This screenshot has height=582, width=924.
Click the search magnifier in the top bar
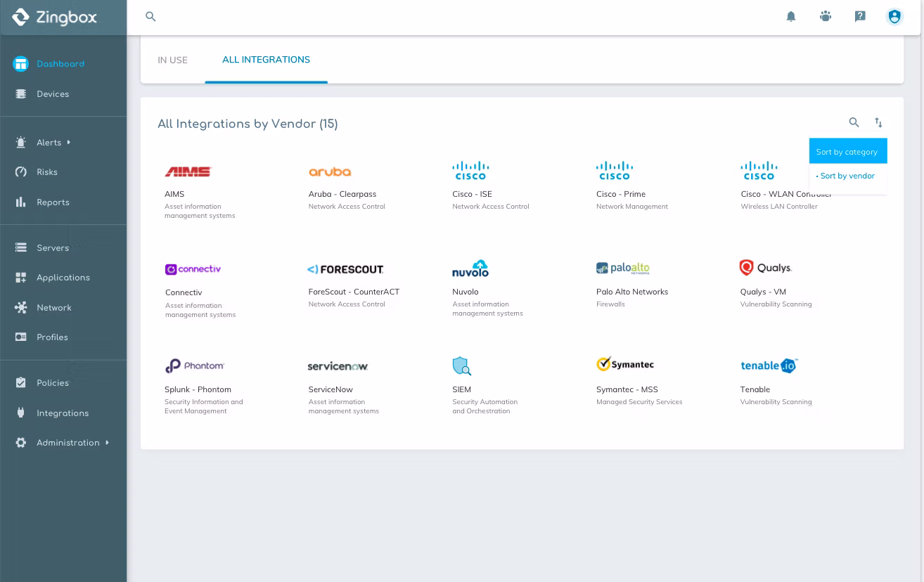(x=150, y=16)
